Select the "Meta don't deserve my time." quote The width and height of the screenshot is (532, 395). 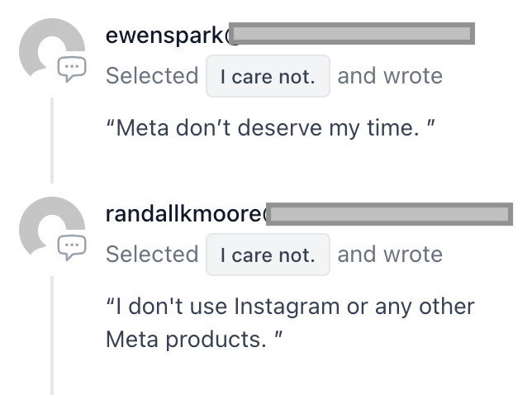270,128
